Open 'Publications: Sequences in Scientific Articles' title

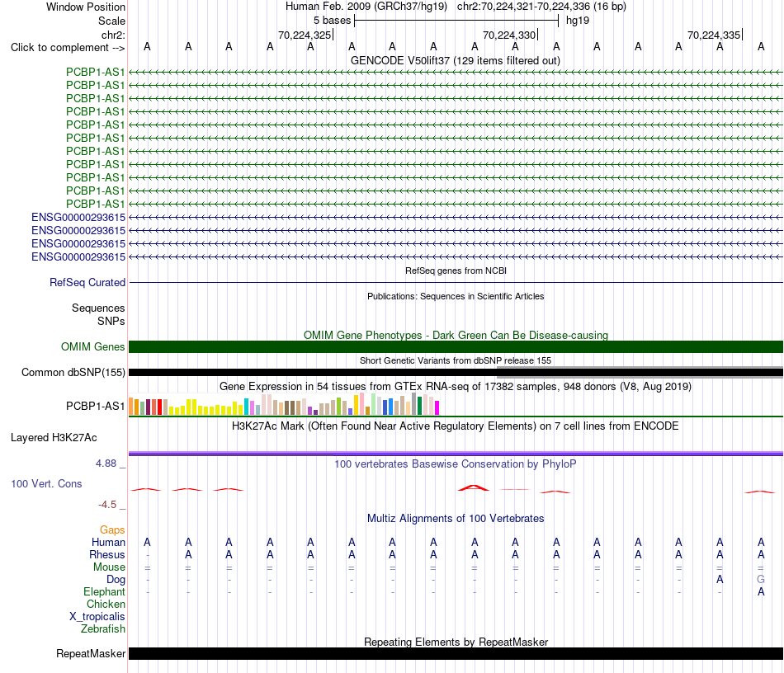coord(456,296)
